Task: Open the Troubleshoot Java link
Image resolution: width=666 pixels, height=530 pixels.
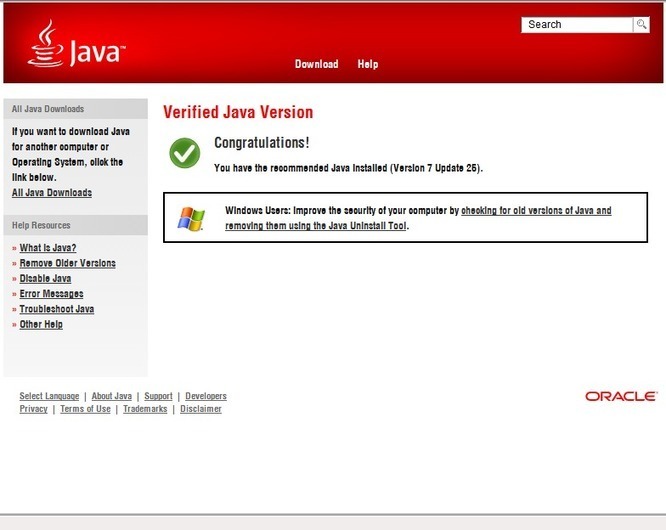Action: pos(57,309)
